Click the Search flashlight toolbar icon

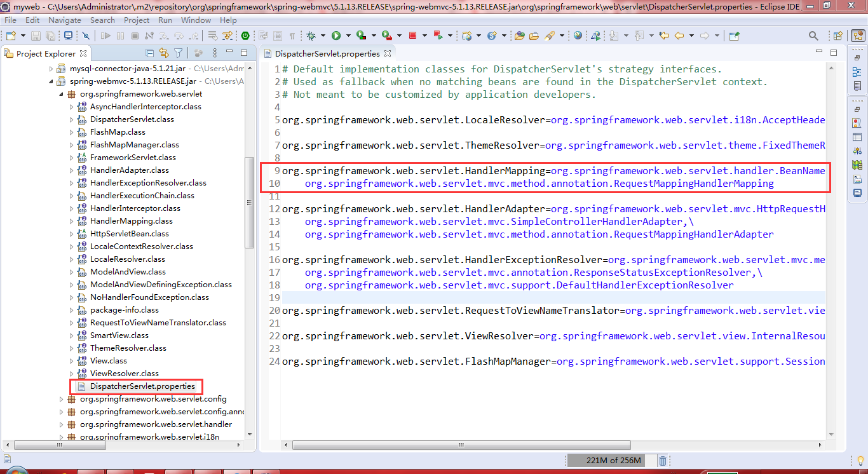coord(549,36)
